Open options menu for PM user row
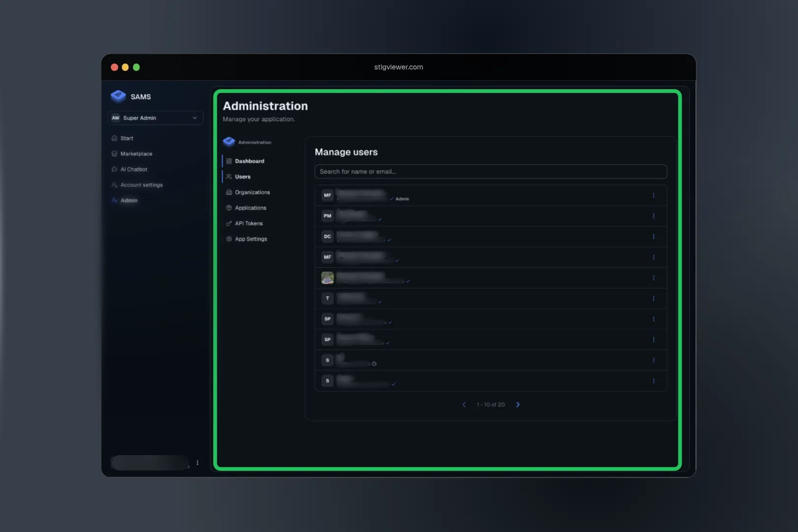This screenshot has height=532, width=798. (654, 216)
